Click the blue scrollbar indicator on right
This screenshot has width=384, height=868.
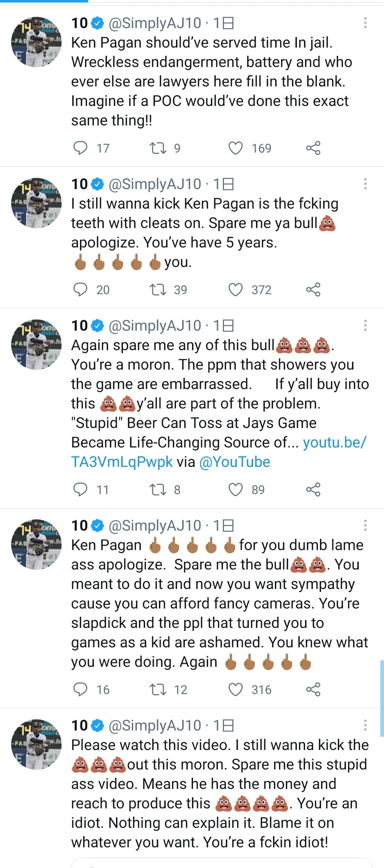click(382, 698)
